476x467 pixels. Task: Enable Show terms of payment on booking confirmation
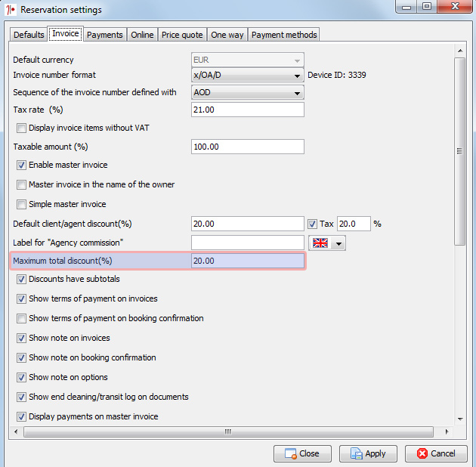click(x=21, y=319)
